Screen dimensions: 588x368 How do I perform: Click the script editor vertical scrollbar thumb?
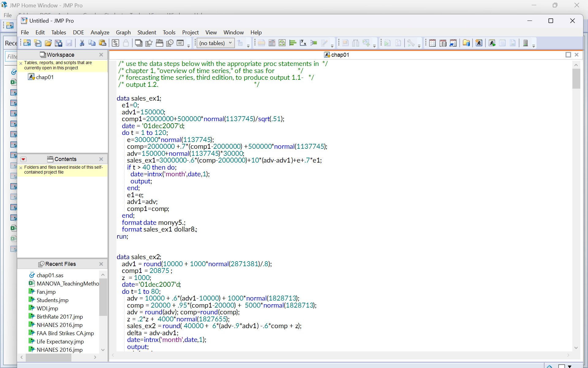[x=576, y=79]
